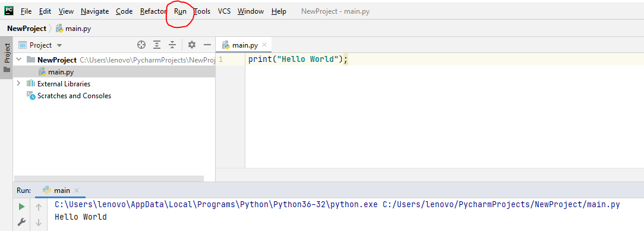Select main.py in project tree

tap(114, 72)
